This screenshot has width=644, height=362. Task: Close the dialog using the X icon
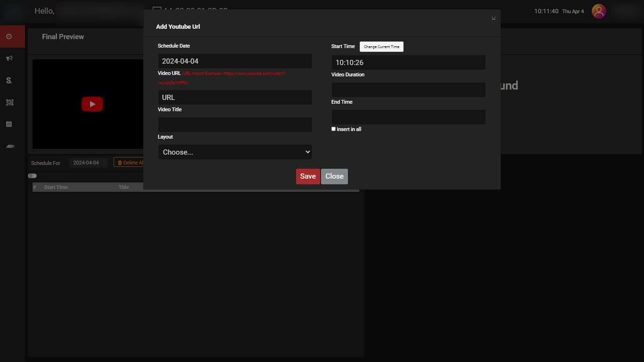[x=494, y=18]
